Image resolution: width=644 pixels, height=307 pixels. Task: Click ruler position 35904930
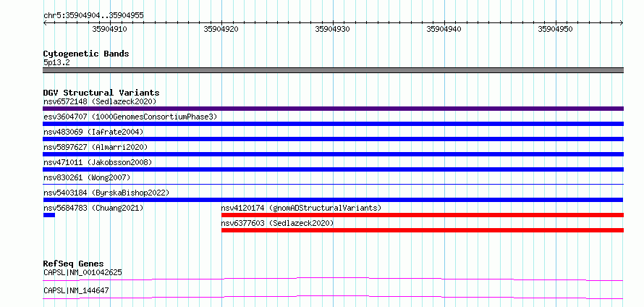(333, 29)
